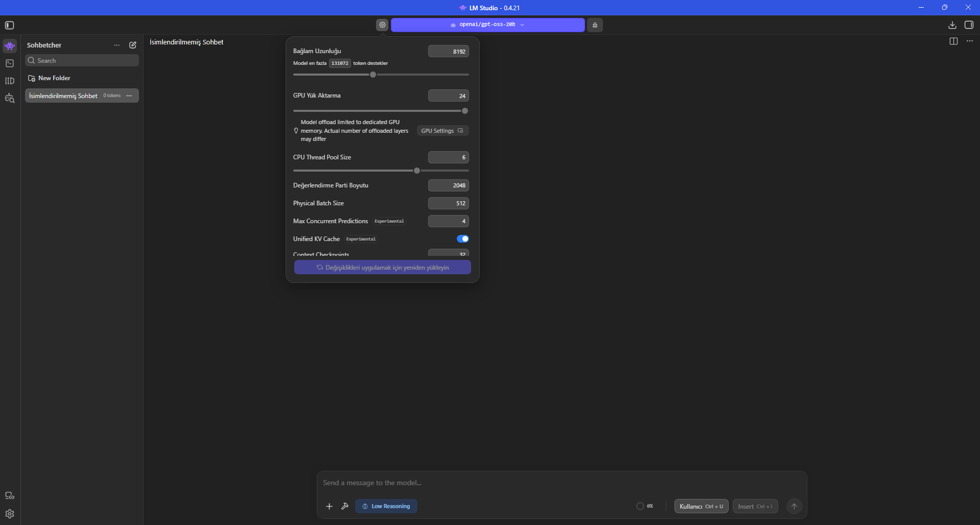Image resolution: width=980 pixels, height=525 pixels.
Task: Eject the loaded model
Action: (x=595, y=25)
